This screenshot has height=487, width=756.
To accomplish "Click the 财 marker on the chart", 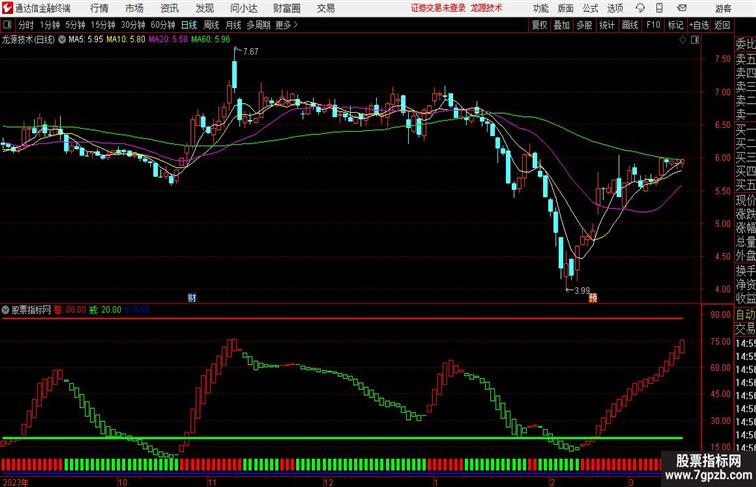I will tap(192, 298).
